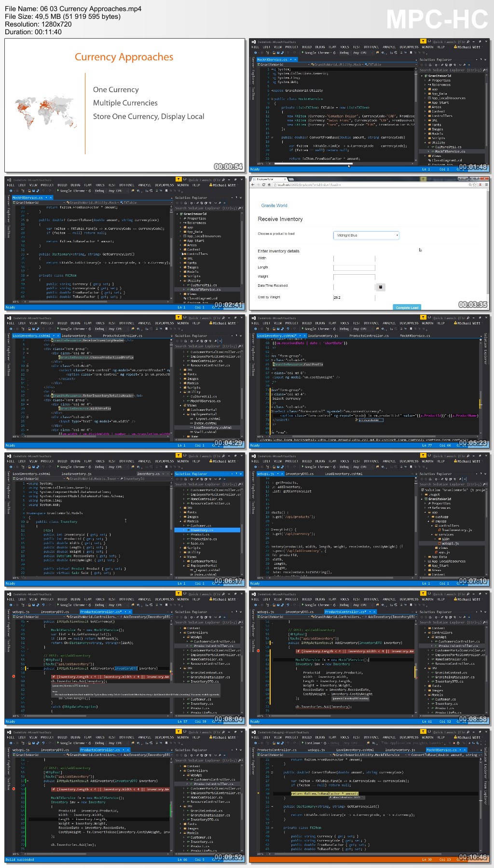Click the Solution Explorer search magnifier in 00:01:48 frame

(484, 70)
